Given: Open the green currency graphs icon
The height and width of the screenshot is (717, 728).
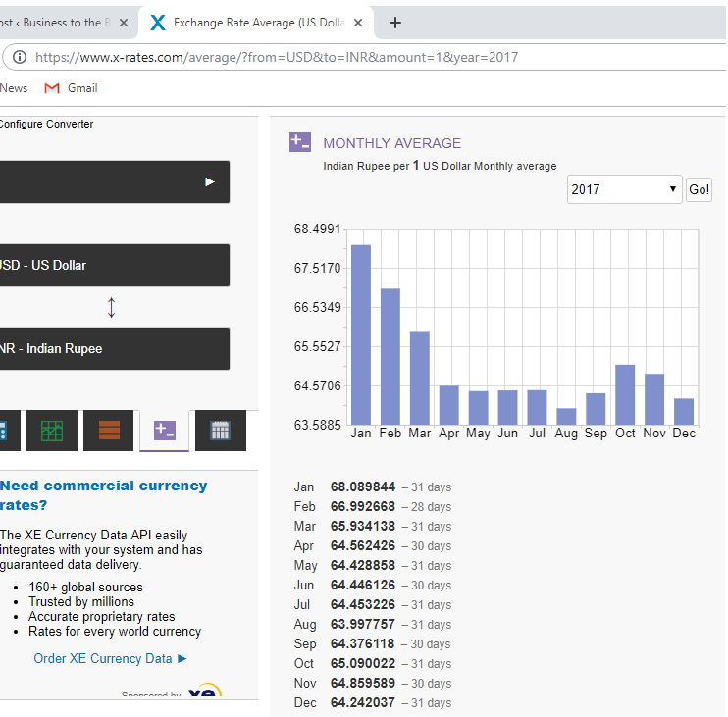Looking at the screenshot, I should 52,431.
